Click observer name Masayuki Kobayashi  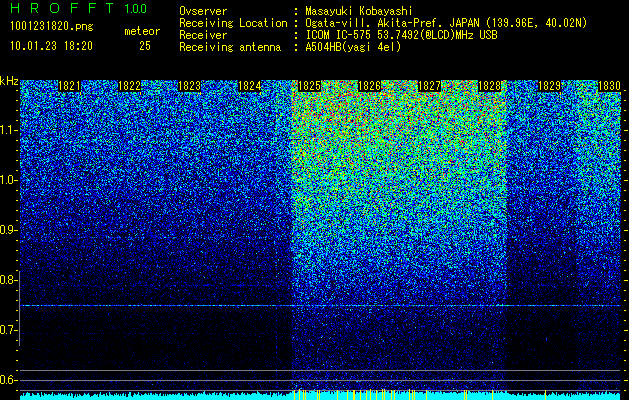(359, 11)
